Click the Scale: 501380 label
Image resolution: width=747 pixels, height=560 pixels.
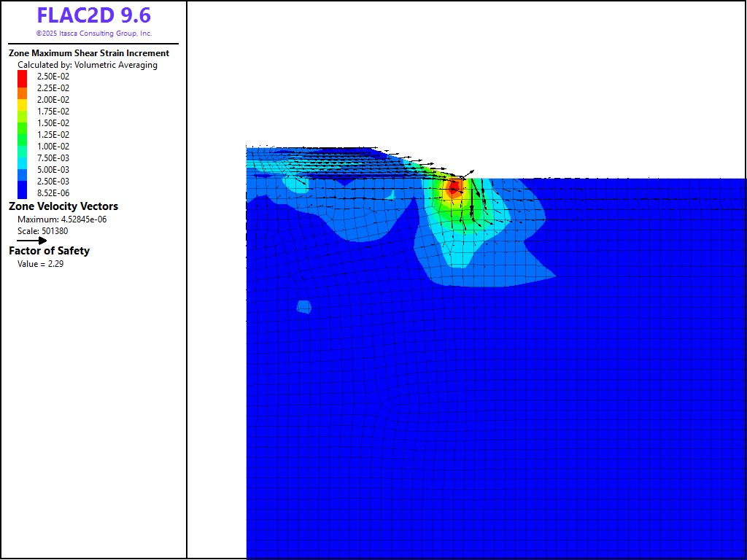tap(42, 231)
